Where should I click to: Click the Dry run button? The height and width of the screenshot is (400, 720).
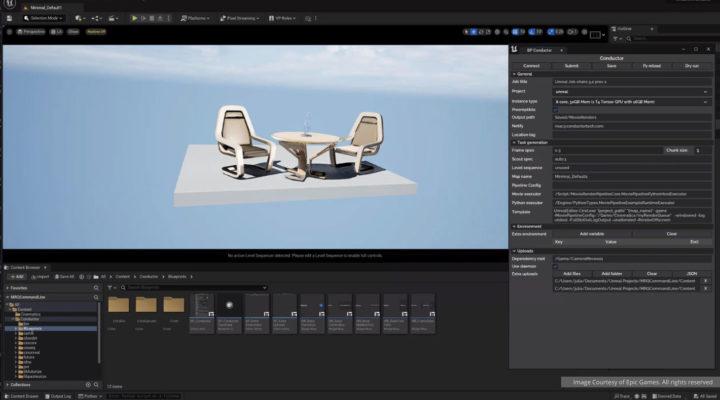[692, 66]
